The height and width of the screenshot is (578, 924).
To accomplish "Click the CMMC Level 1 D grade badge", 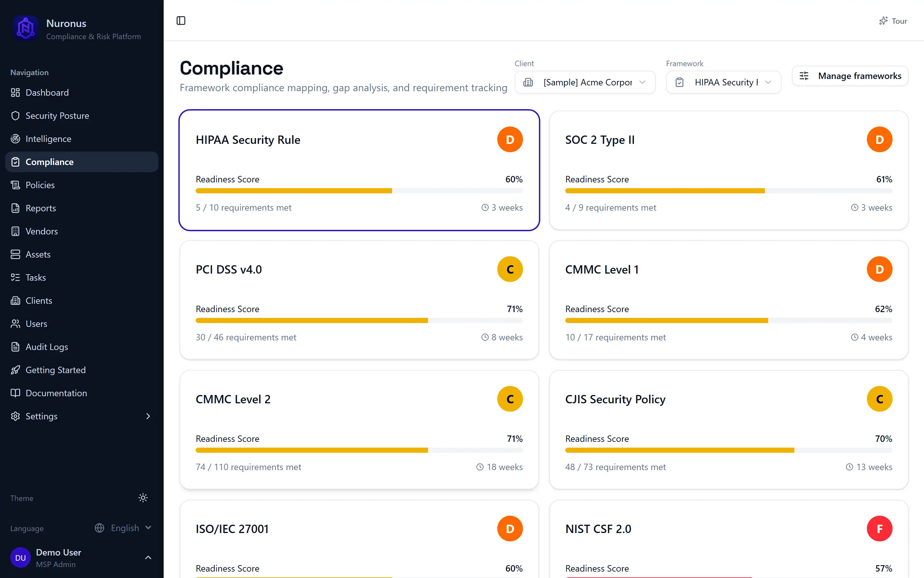I will click(879, 269).
